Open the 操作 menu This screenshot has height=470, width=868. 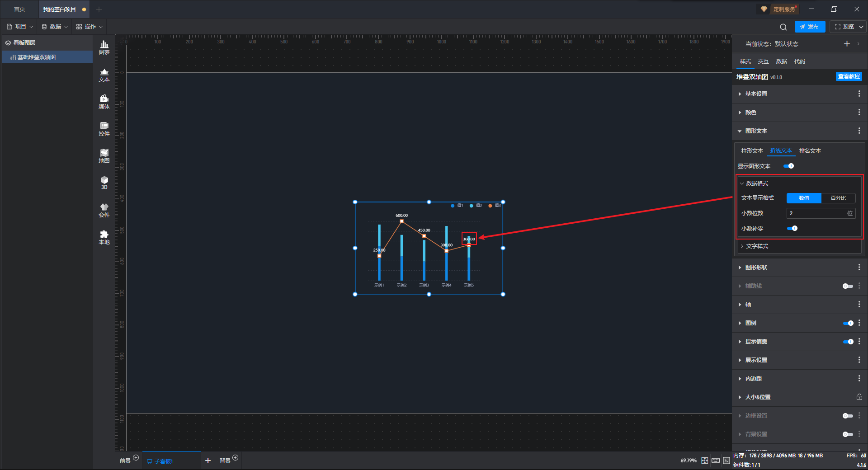pyautogui.click(x=90, y=27)
